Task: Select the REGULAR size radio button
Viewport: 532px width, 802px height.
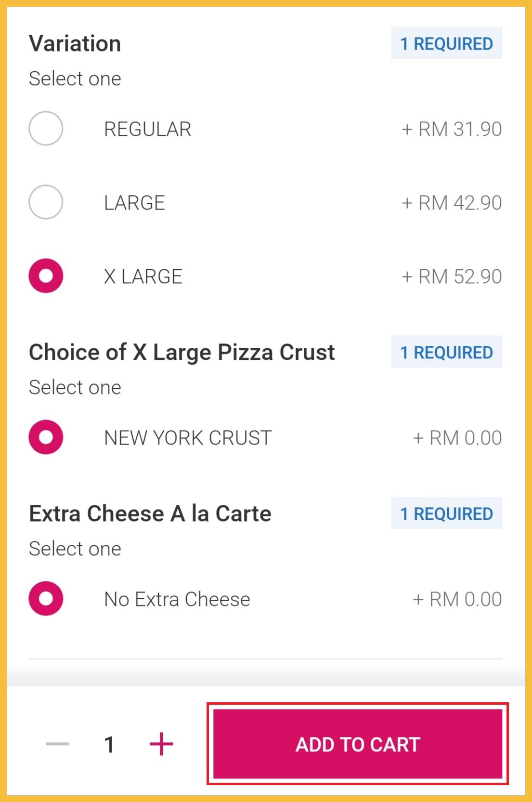Action: tap(46, 129)
